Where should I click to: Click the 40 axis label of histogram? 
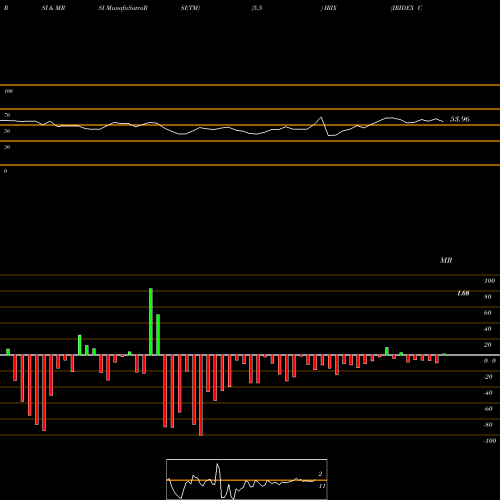[488, 329]
